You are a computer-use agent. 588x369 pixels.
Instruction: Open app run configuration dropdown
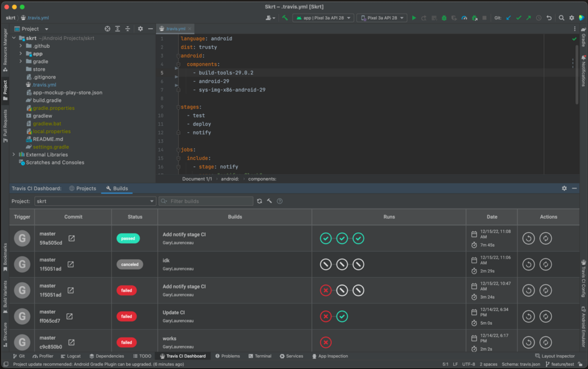click(323, 18)
